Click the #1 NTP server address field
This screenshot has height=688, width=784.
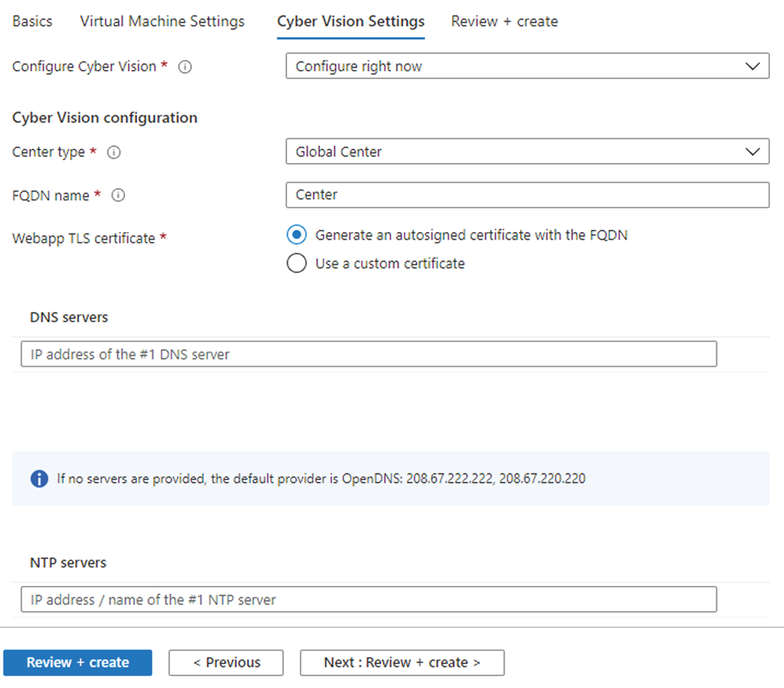tap(369, 599)
